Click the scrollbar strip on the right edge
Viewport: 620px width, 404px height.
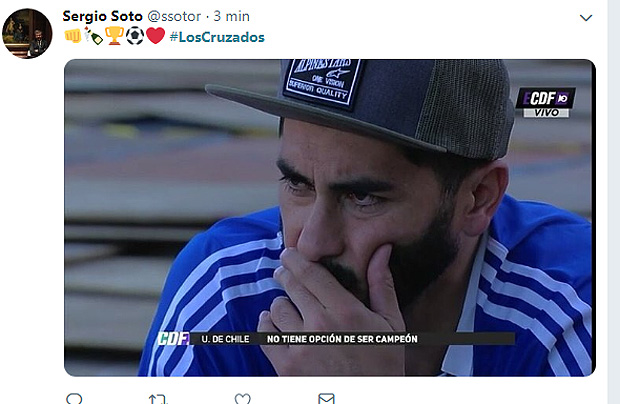614,202
